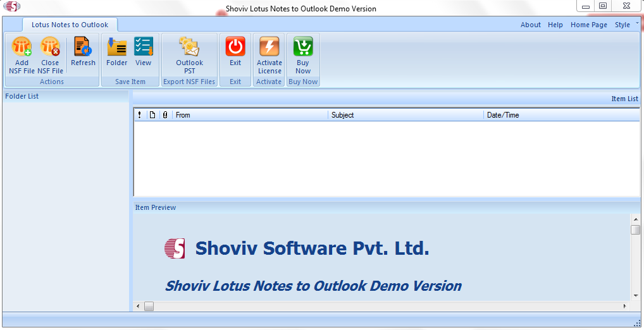
Task: Click the Buy Now cart icon
Action: point(303,46)
